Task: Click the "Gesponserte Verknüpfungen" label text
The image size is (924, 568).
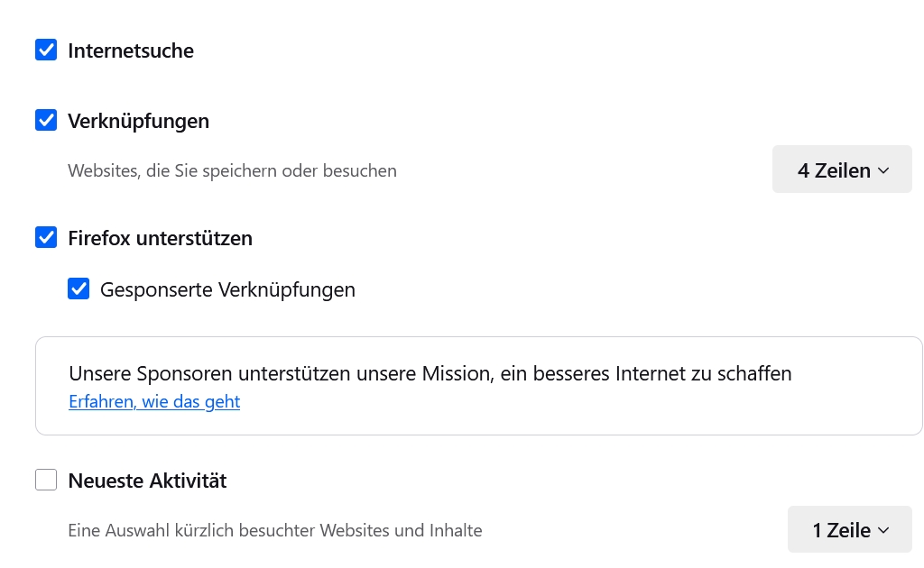Action: click(227, 289)
